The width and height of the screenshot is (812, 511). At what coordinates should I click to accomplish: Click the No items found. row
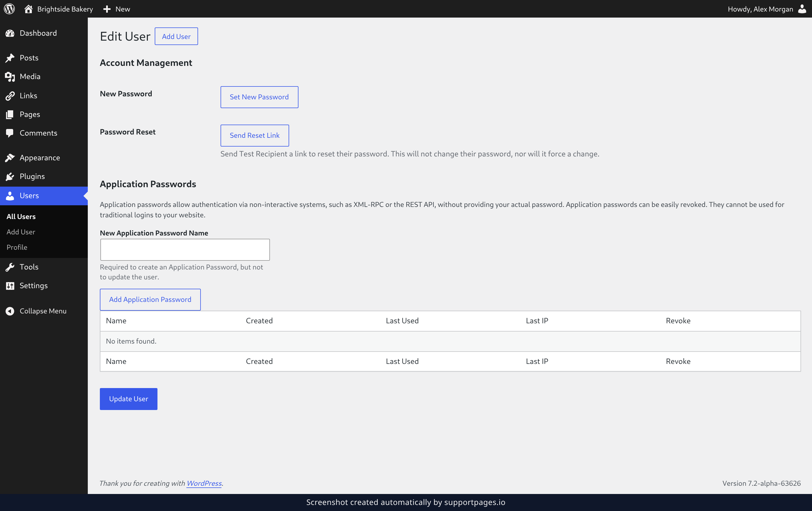pos(450,341)
